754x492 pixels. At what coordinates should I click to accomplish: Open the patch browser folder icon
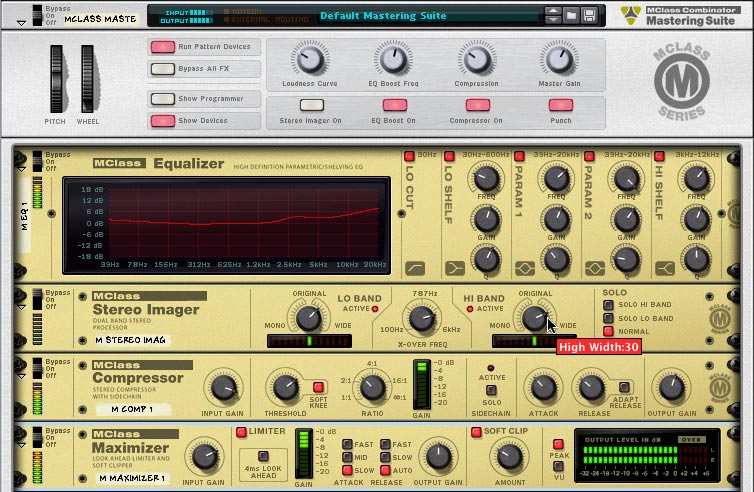tap(571, 15)
